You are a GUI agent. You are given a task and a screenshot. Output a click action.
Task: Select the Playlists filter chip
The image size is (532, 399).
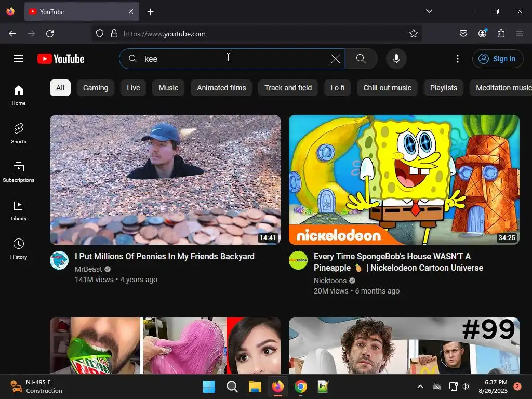click(x=444, y=88)
